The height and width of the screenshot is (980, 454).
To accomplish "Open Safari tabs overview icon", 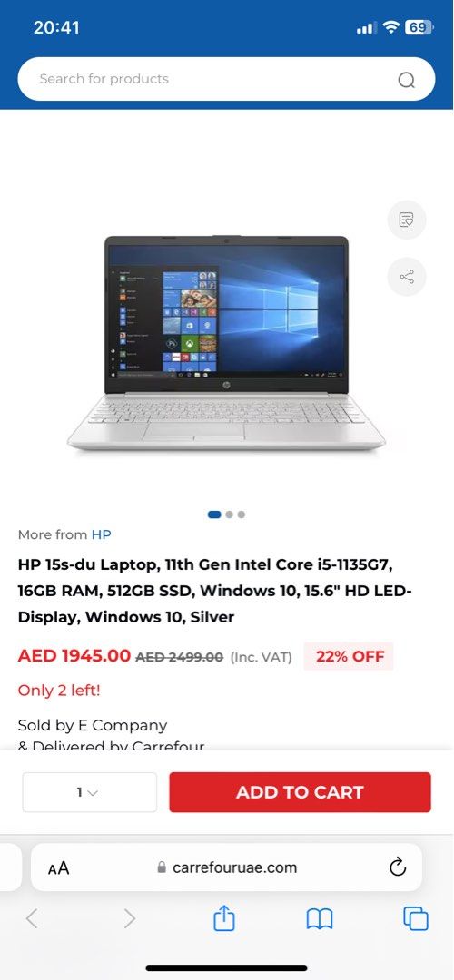I will coord(416,918).
